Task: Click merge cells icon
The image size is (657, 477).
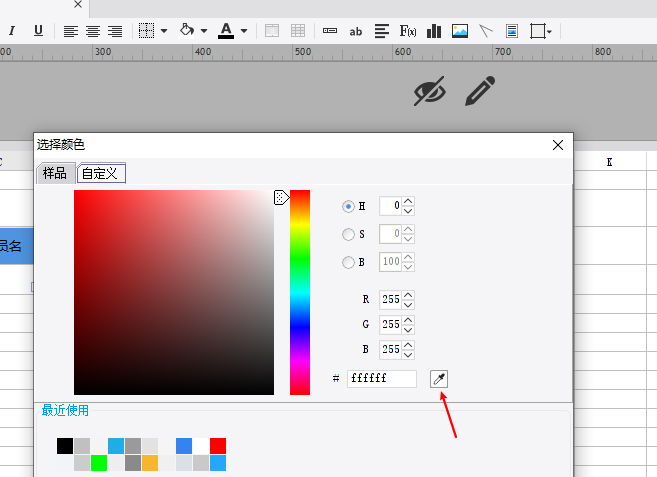Action: pos(272,31)
